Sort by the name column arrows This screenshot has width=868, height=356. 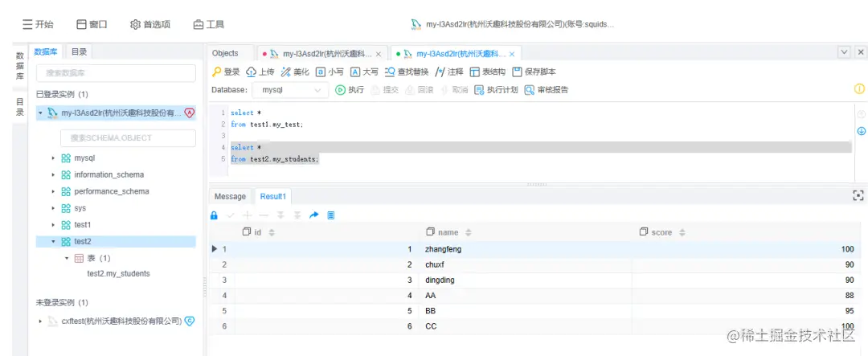click(x=469, y=233)
